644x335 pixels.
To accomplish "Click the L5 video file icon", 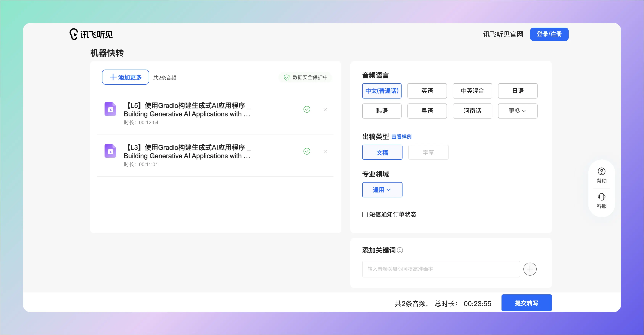I will coord(110,109).
